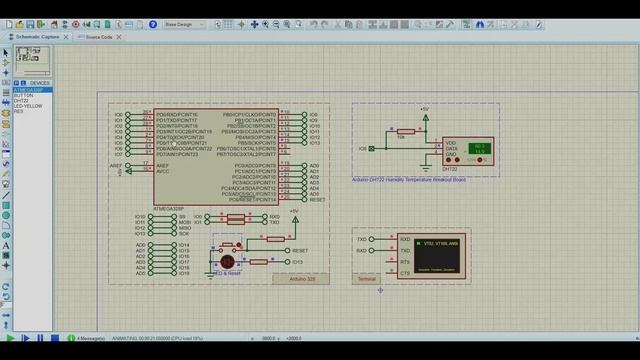Select the 2D Graphics Markers tool
The image size is (640, 360).
(x=6, y=266)
